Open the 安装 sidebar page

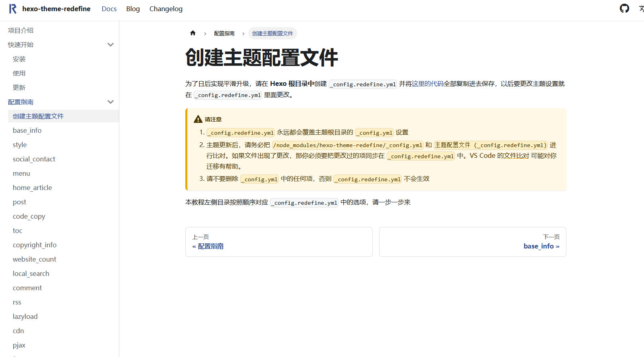coord(19,59)
